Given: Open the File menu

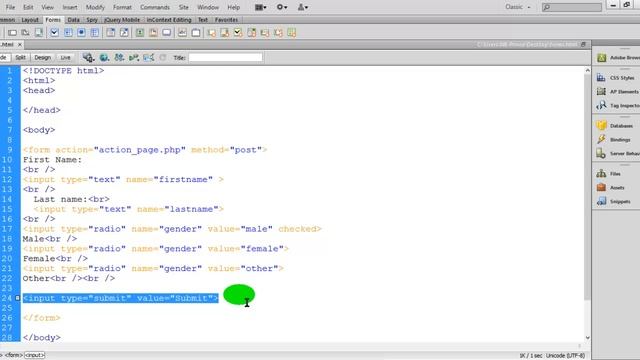Looking at the screenshot, I should click(10, 7).
